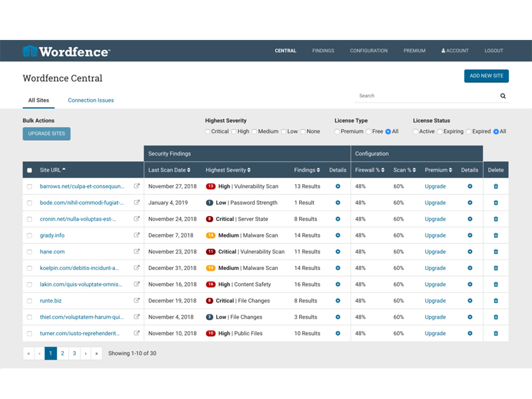Switch to the Connection Issues tab
532x399 pixels.
91,100
